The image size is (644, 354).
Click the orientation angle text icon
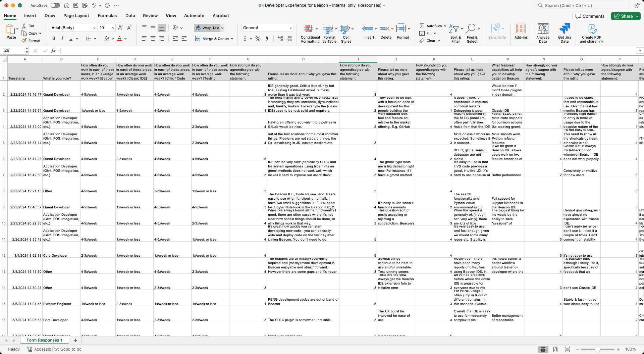pyautogui.click(x=175, y=28)
